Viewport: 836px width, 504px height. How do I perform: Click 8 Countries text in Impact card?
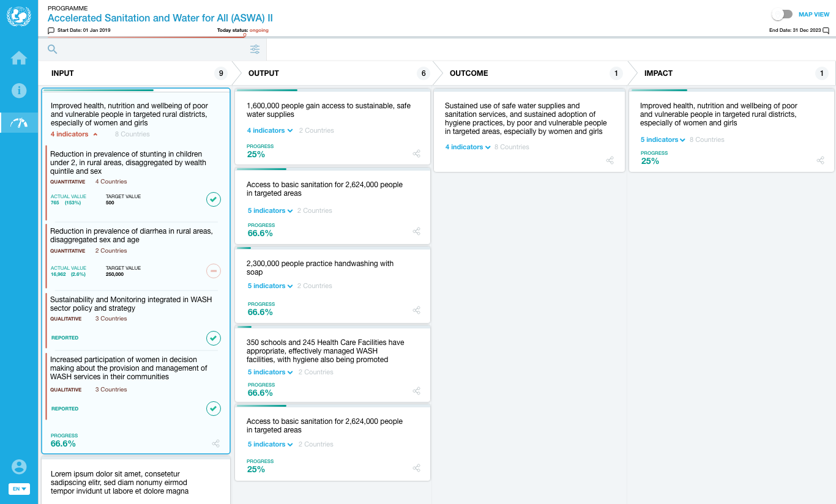pyautogui.click(x=707, y=139)
